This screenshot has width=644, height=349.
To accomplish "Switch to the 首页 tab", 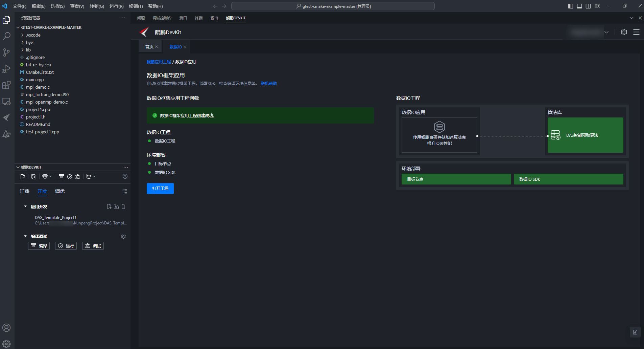I will click(149, 47).
